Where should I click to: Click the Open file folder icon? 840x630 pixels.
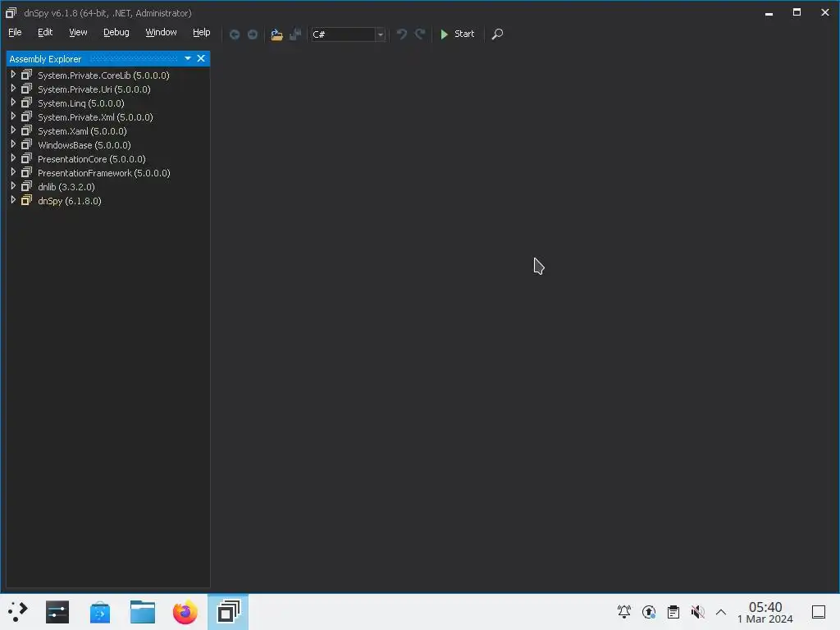tap(276, 34)
